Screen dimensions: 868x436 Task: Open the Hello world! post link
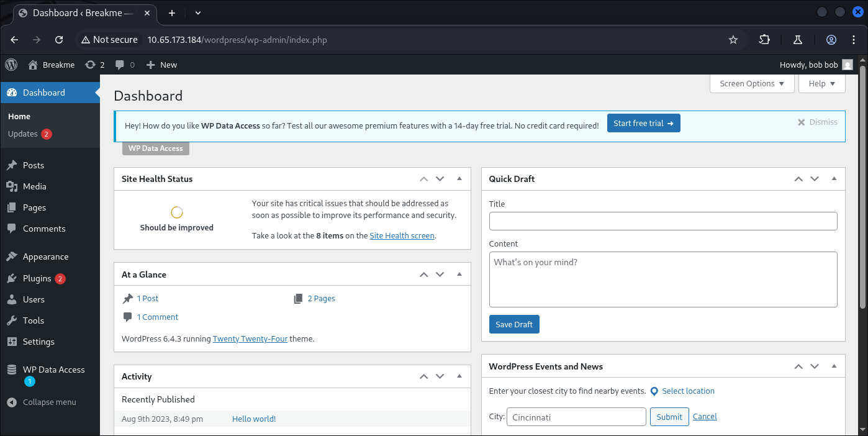[x=254, y=419]
